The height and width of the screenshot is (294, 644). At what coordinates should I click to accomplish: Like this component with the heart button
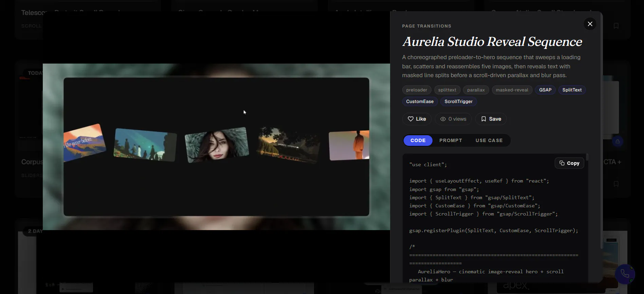coord(417,119)
